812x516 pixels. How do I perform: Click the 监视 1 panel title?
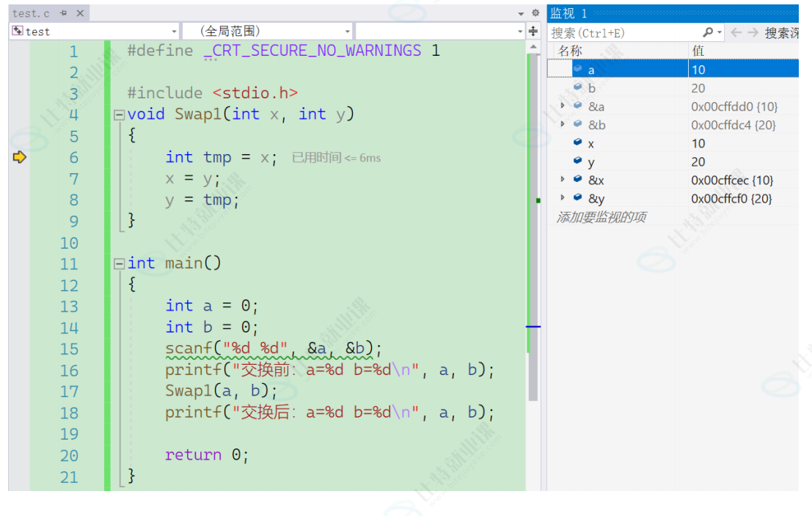pyautogui.click(x=568, y=13)
